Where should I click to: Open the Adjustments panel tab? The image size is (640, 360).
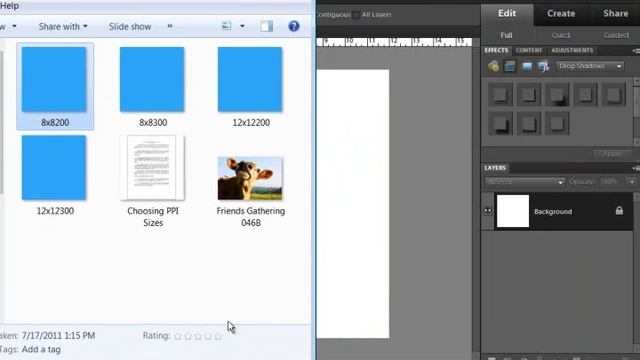(x=572, y=50)
